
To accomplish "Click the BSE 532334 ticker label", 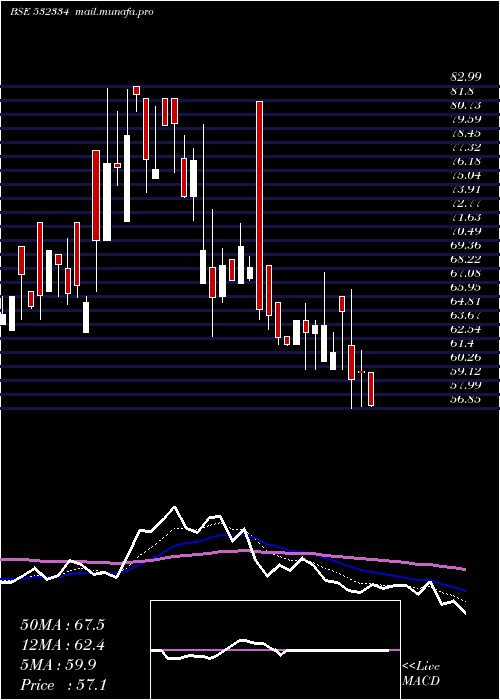I will 39,12.
